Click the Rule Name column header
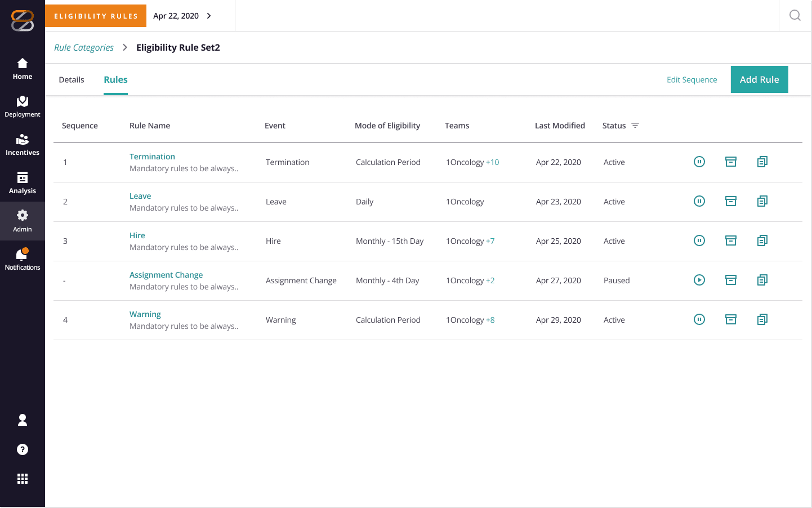This screenshot has width=812, height=508. point(150,126)
